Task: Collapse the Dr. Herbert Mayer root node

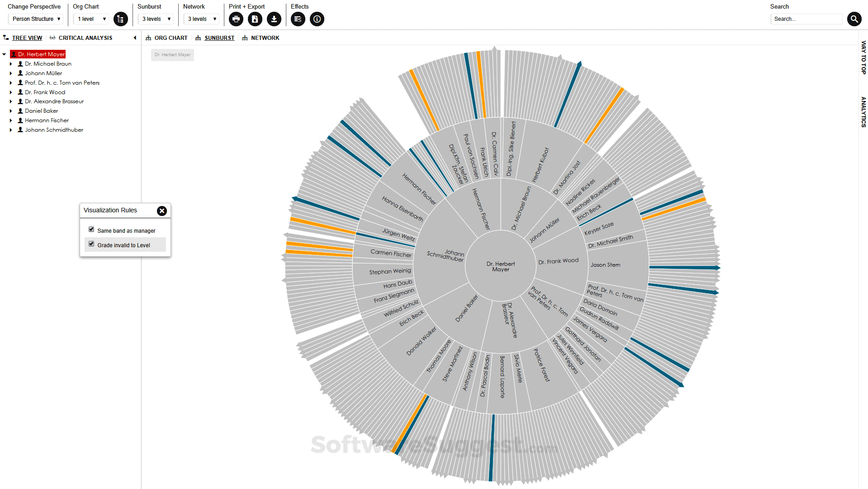Action: tap(4, 54)
